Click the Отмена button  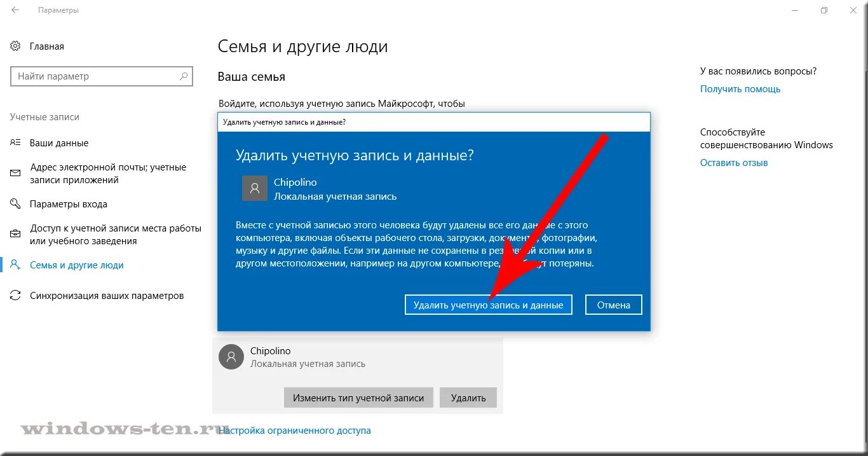coord(614,305)
